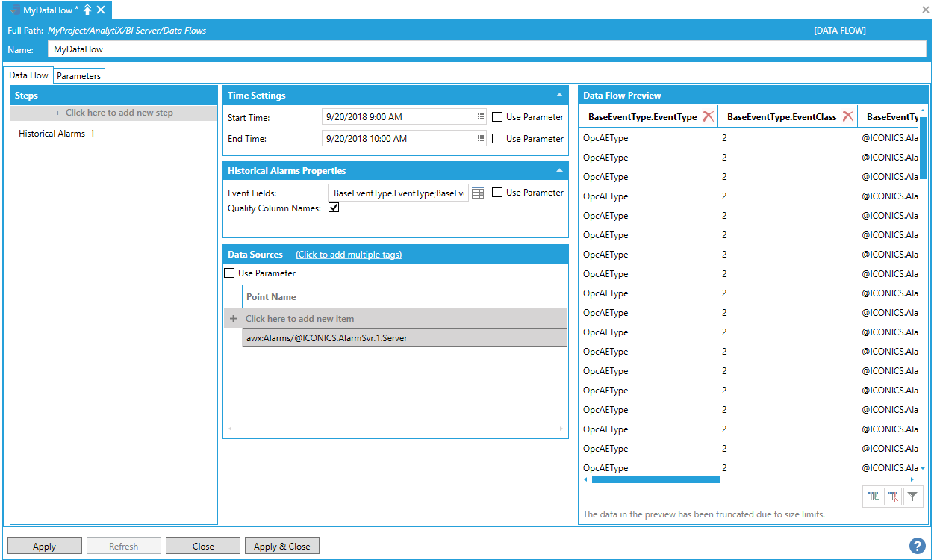934x560 pixels.
Task: Click the Point Name column header
Action: point(405,297)
